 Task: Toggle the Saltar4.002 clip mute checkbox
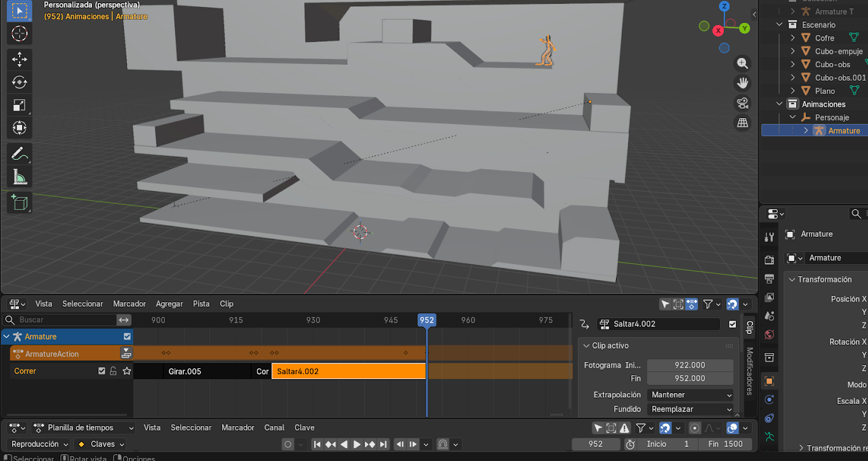[733, 324]
